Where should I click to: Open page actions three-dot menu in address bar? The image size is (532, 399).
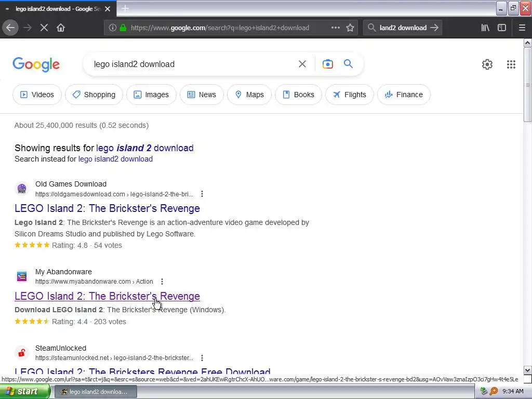336,28
